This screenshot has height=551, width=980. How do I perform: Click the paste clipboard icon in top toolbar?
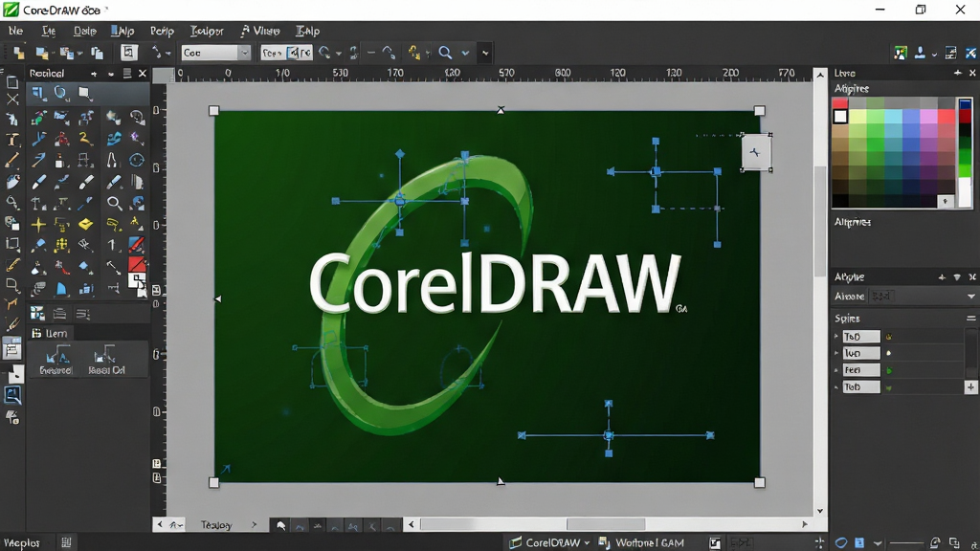(97, 54)
